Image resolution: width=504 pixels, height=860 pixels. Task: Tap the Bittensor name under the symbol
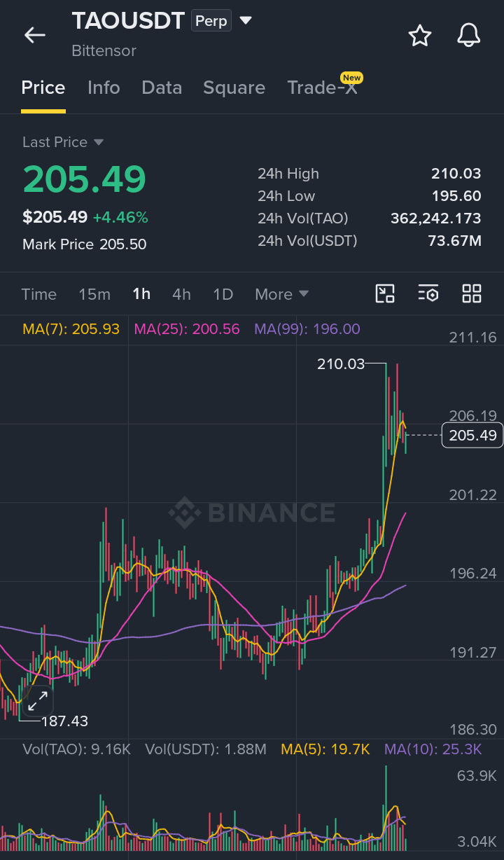104,51
